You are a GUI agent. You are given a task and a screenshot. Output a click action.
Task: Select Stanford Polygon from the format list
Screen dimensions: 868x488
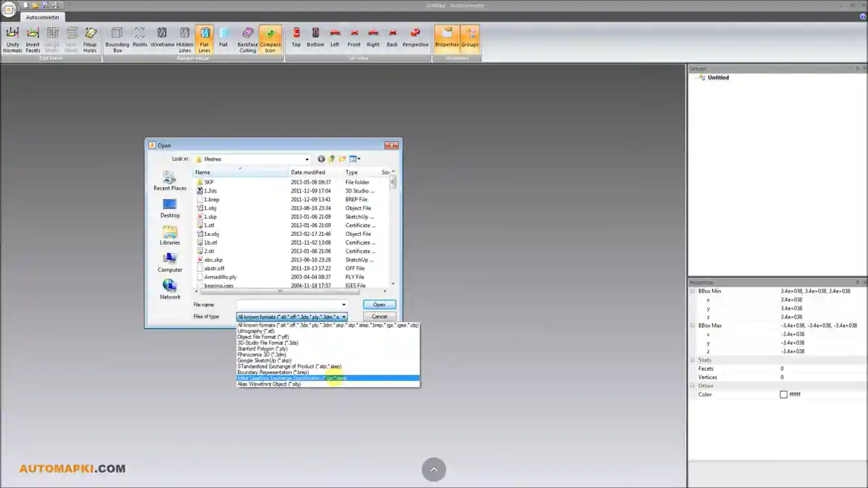[262, 348]
